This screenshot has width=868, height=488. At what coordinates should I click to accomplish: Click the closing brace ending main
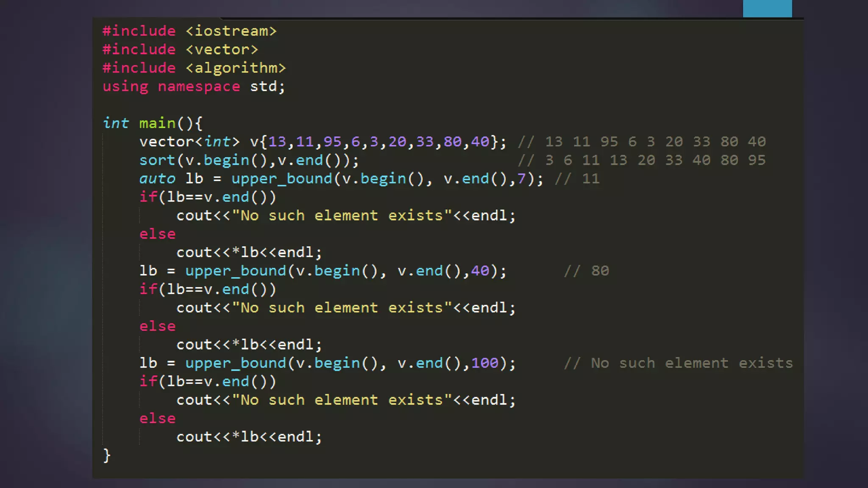pos(107,455)
